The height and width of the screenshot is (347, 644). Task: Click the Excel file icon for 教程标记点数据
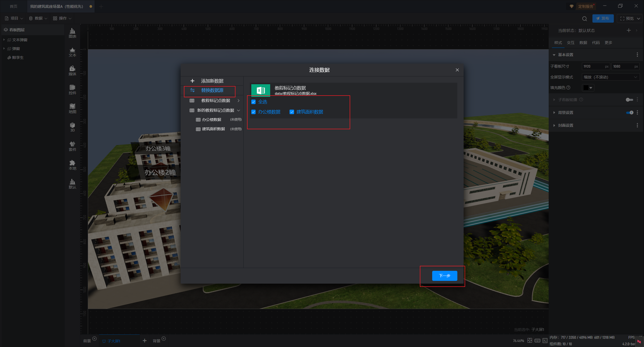pyautogui.click(x=261, y=90)
